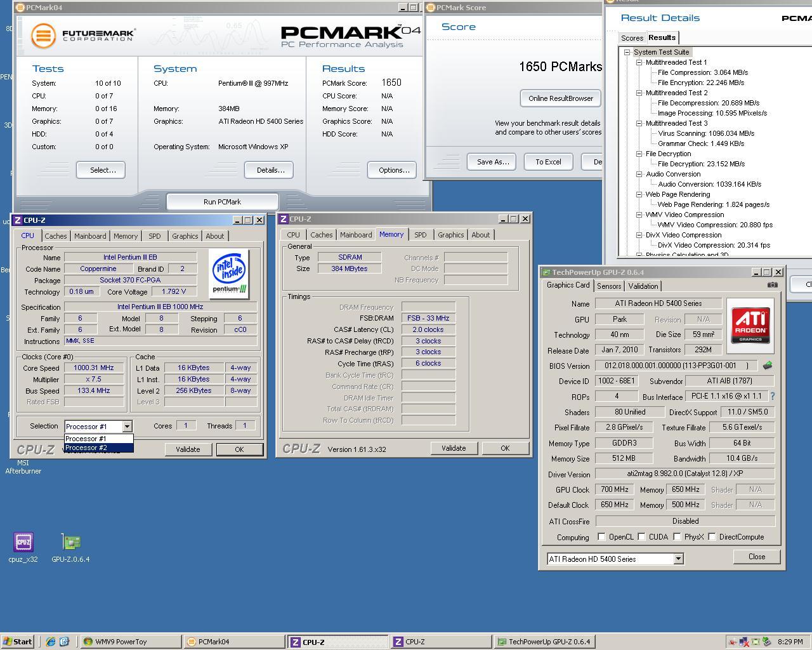
Task: Open the MSI Afterburner desktop shortcut
Action: (x=23, y=467)
